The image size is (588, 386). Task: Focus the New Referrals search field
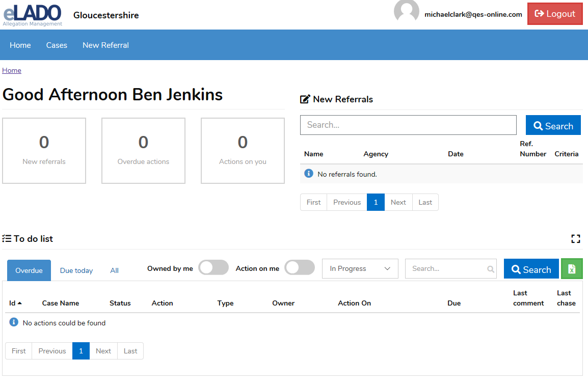tap(408, 125)
